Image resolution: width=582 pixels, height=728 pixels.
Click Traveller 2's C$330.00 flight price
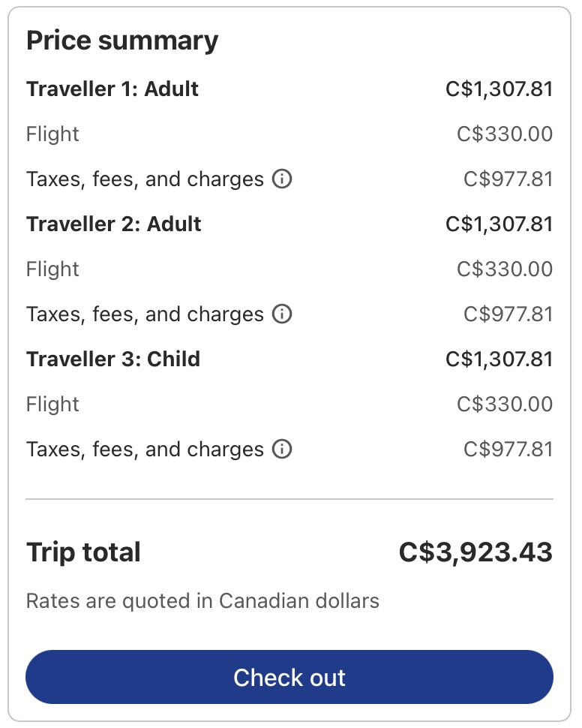505,269
